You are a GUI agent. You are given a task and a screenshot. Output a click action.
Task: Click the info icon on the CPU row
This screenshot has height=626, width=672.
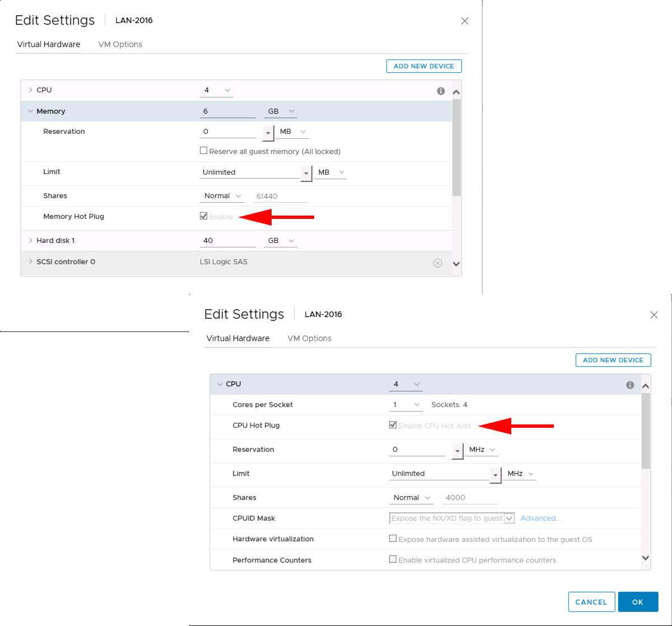(441, 90)
